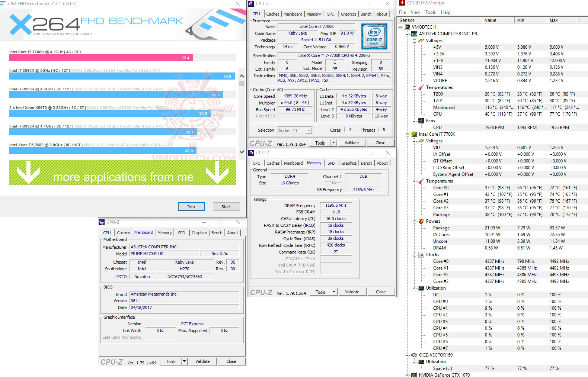This screenshot has height=377, width=588.
Task: Click the i7-3960X blue score bar (40.0)
Action: (x=122, y=76)
